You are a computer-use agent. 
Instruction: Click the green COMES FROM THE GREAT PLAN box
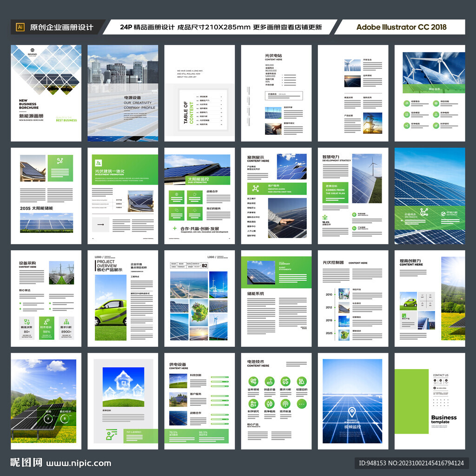(x=335, y=193)
